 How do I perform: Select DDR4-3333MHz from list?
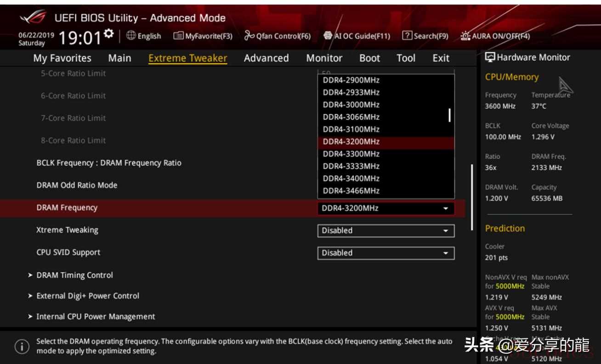(x=386, y=166)
